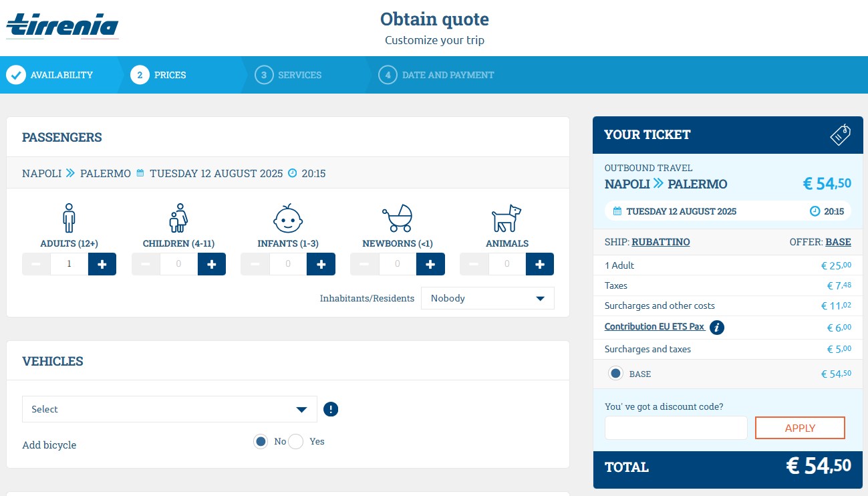Click the calendar icon in passengers header
This screenshot has height=496, width=868.
140,173
